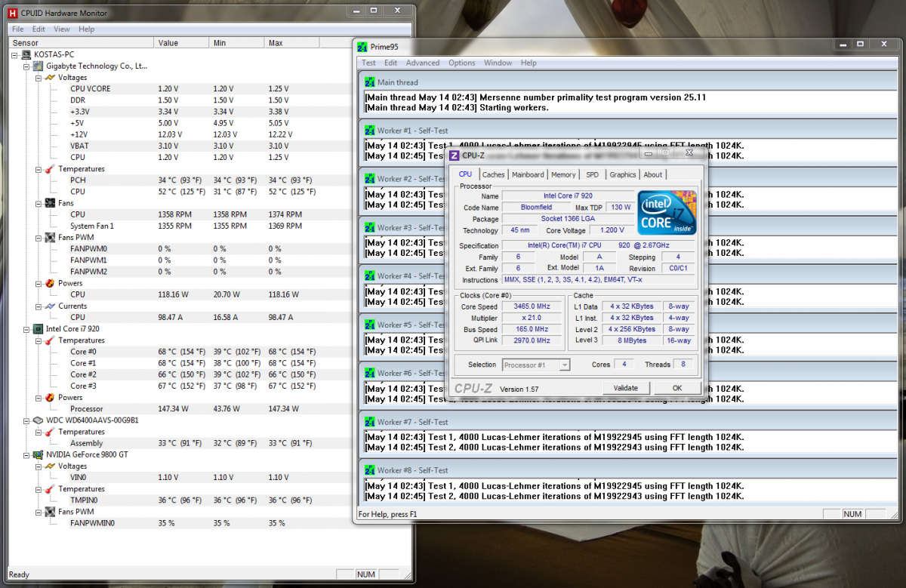Image resolution: width=906 pixels, height=588 pixels.
Task: Click the Intel Core i7 920 processor icon
Action: (39, 329)
